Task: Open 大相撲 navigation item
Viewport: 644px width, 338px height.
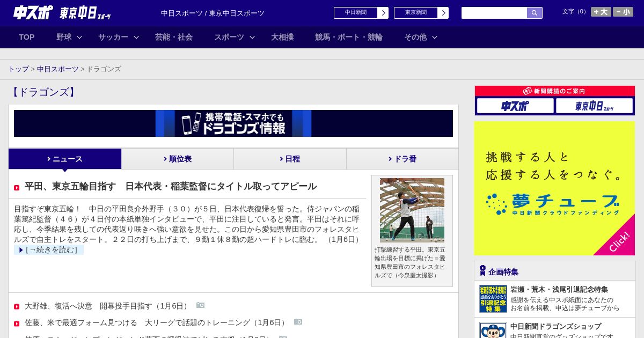Action: [x=282, y=37]
